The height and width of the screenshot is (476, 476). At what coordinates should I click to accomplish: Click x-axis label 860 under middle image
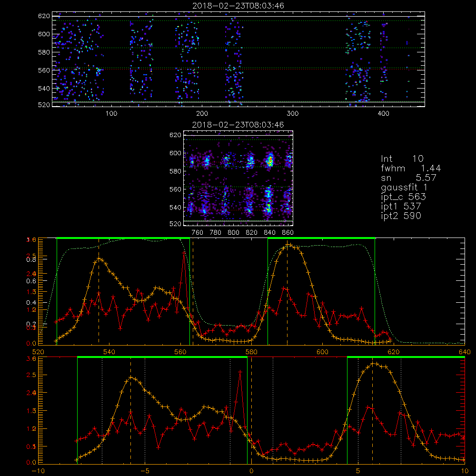click(x=288, y=233)
